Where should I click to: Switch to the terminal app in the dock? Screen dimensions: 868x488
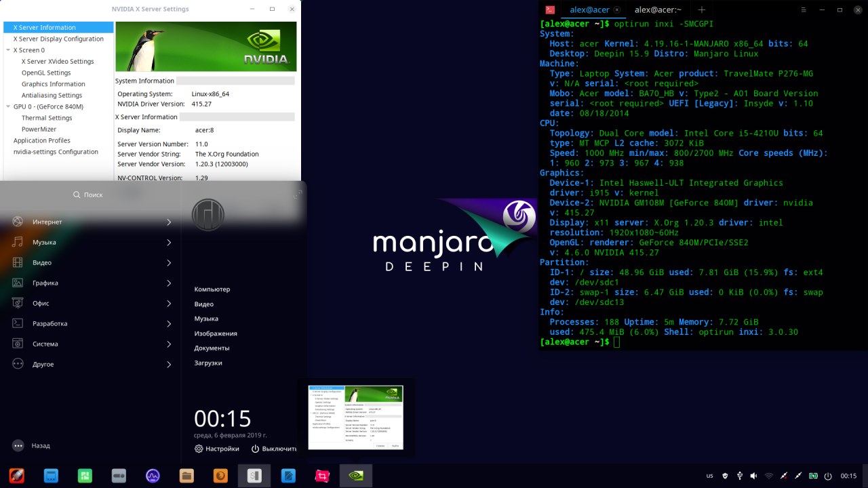point(254,476)
